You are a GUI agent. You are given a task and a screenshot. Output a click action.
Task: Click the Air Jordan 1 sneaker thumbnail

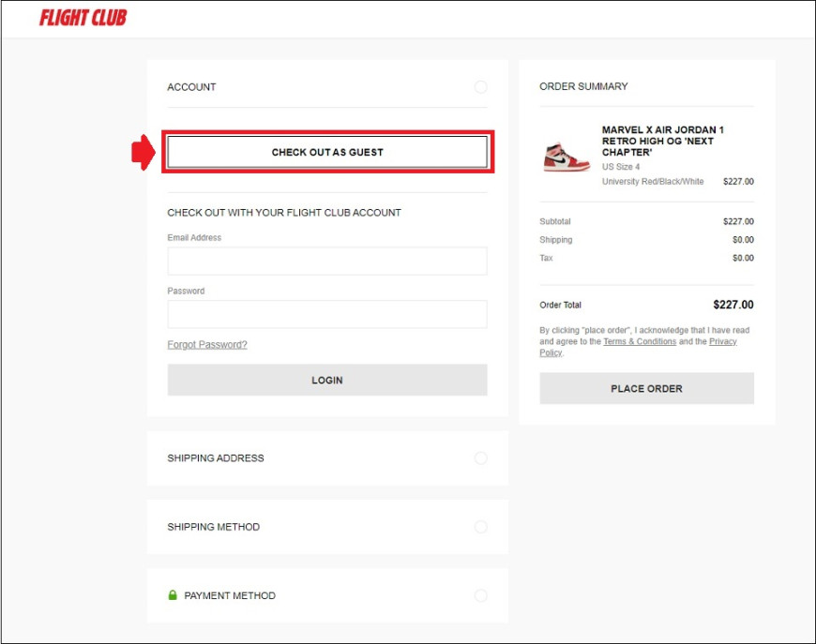click(567, 157)
